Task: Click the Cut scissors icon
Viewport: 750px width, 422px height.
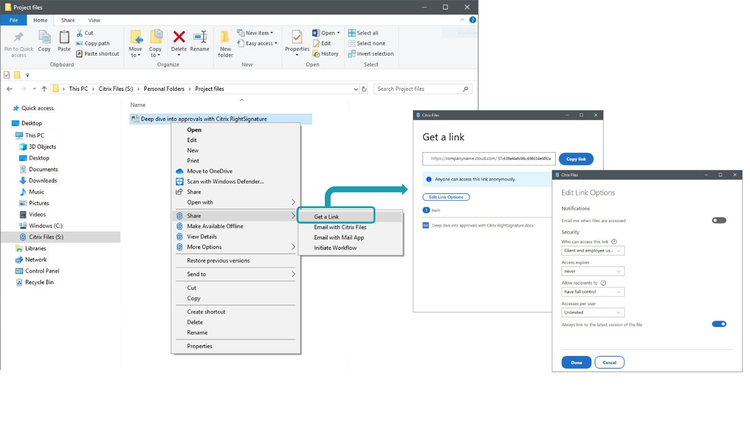Action: pos(80,33)
